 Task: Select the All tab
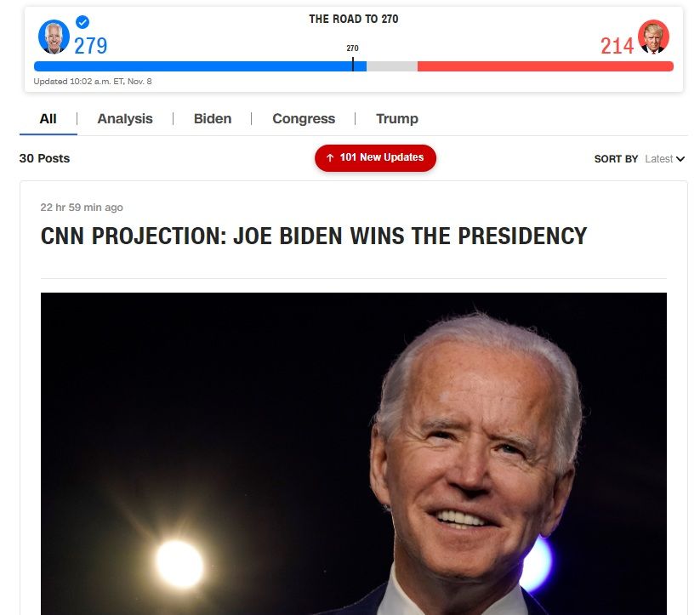coord(48,119)
